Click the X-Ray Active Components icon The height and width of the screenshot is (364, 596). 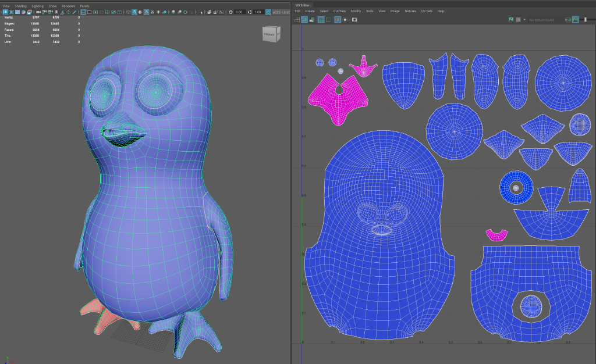coord(215,12)
